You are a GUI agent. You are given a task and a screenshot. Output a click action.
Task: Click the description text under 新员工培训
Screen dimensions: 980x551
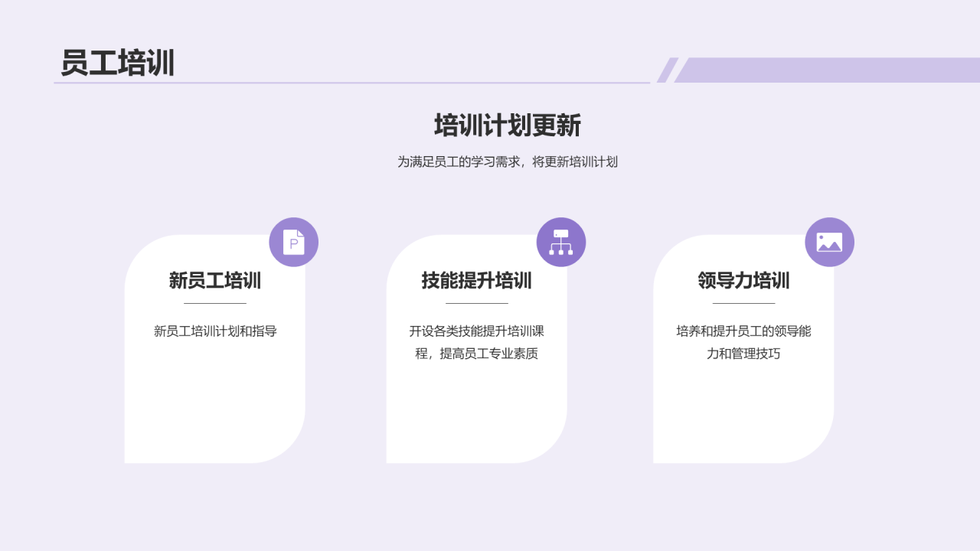pyautogui.click(x=216, y=331)
